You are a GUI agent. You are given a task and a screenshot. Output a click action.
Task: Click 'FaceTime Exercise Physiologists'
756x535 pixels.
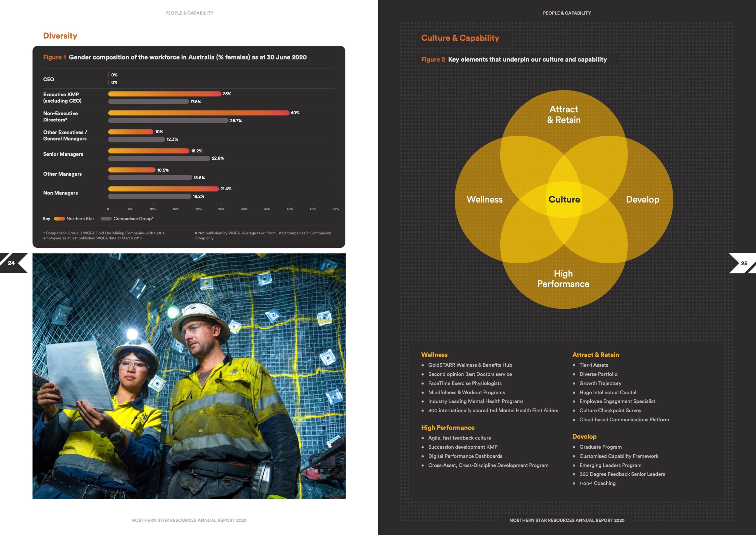click(x=465, y=383)
